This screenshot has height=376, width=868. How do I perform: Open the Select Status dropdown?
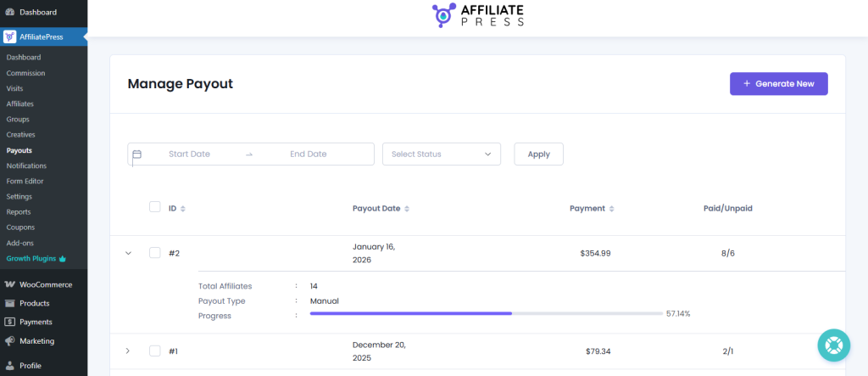[x=441, y=154]
